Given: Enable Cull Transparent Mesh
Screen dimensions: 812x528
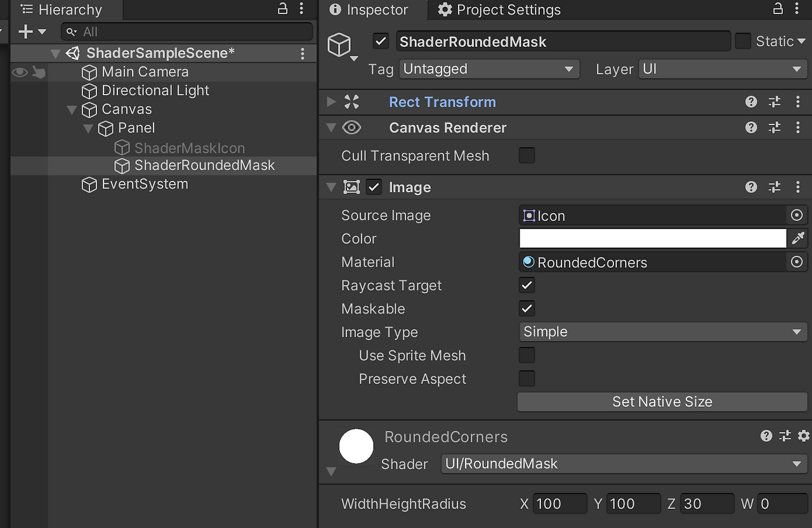Looking at the screenshot, I should 527,155.
